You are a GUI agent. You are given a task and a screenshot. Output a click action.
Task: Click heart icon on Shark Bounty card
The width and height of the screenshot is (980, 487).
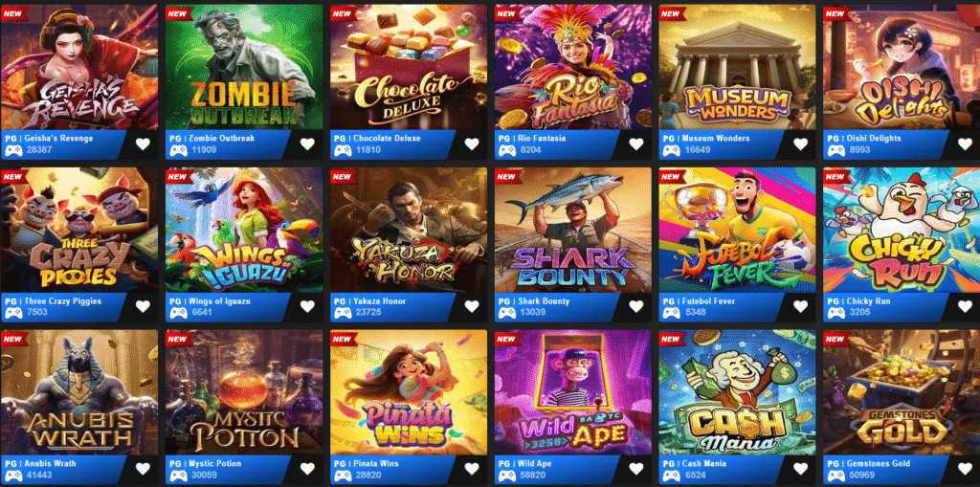click(x=636, y=306)
